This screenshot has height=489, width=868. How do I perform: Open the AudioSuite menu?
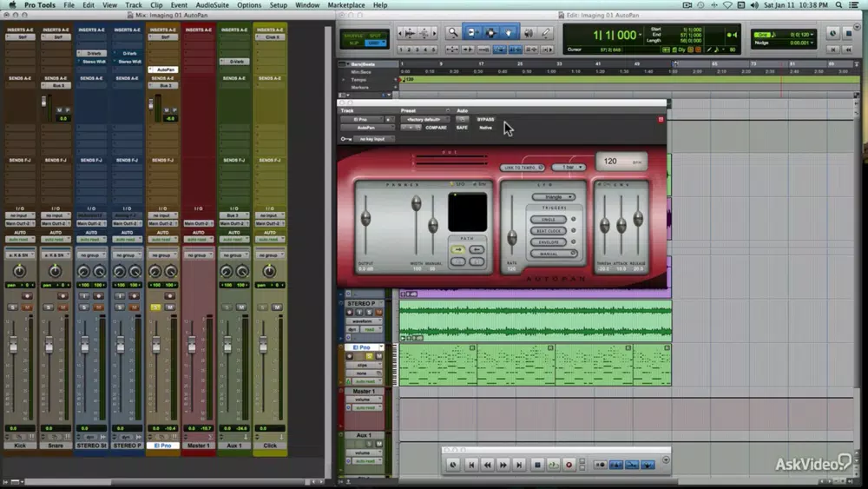[212, 5]
